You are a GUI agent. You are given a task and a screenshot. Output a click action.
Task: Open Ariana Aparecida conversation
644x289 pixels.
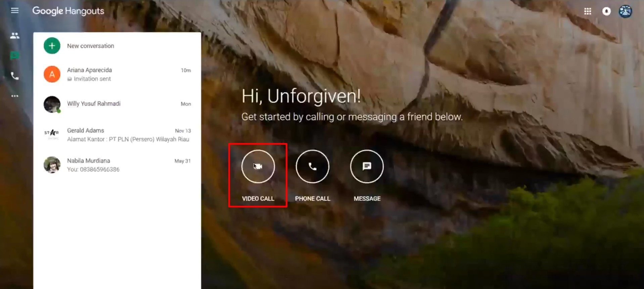(x=117, y=74)
